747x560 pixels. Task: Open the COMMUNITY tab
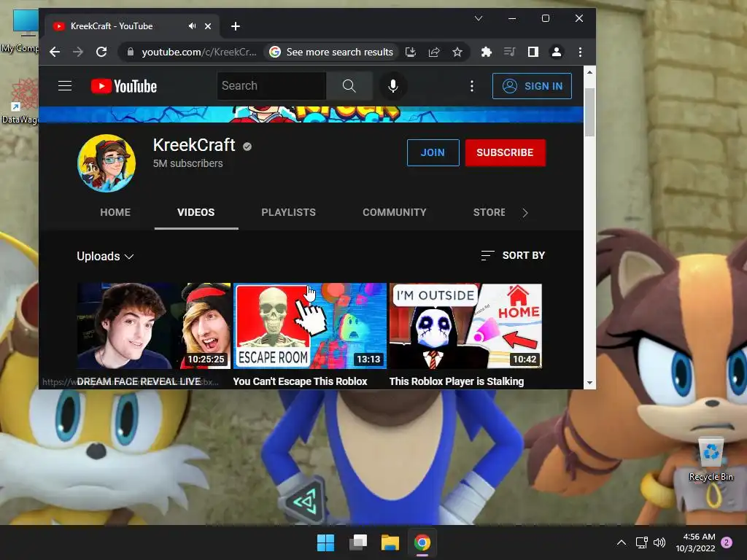pyautogui.click(x=395, y=212)
